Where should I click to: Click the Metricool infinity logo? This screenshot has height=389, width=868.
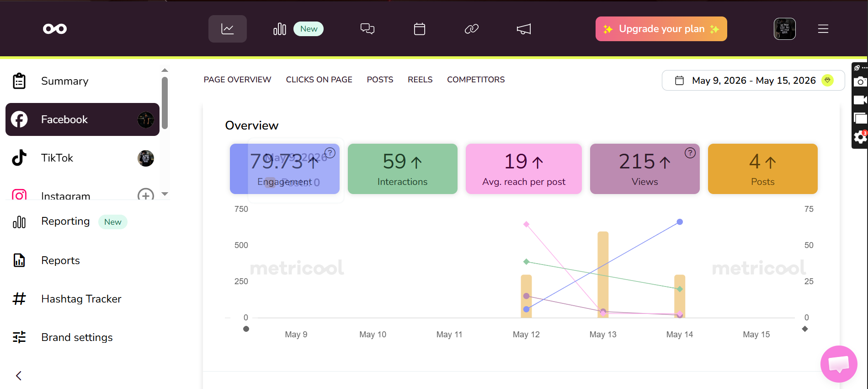tap(55, 29)
